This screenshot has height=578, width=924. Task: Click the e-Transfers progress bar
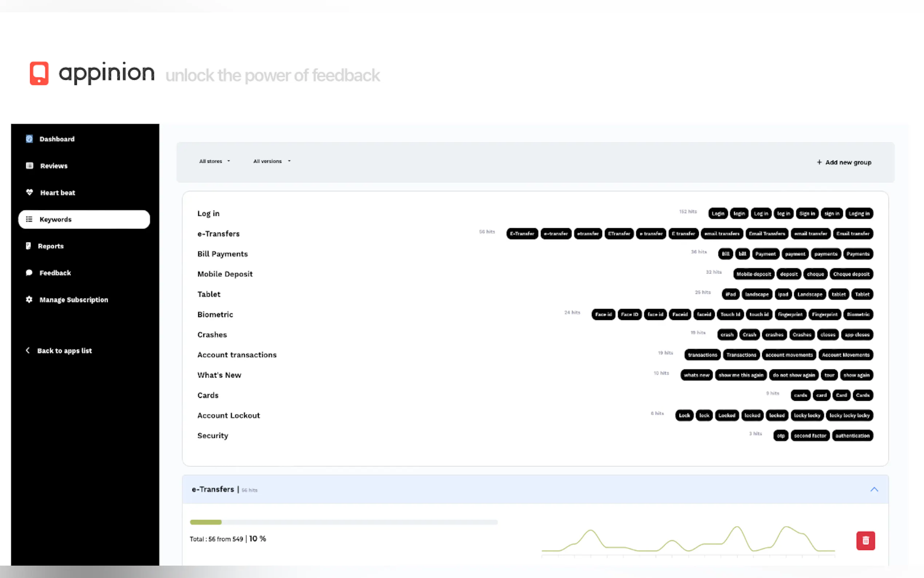(343, 522)
